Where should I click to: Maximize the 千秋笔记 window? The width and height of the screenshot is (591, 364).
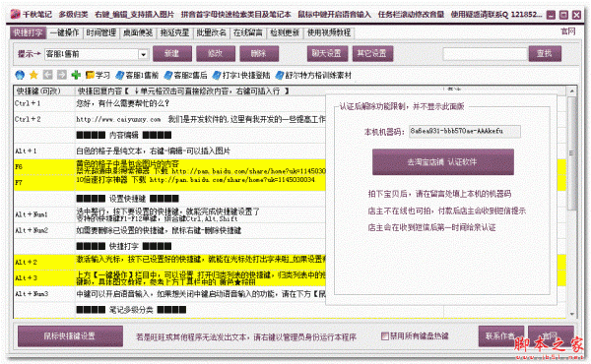coord(563,15)
